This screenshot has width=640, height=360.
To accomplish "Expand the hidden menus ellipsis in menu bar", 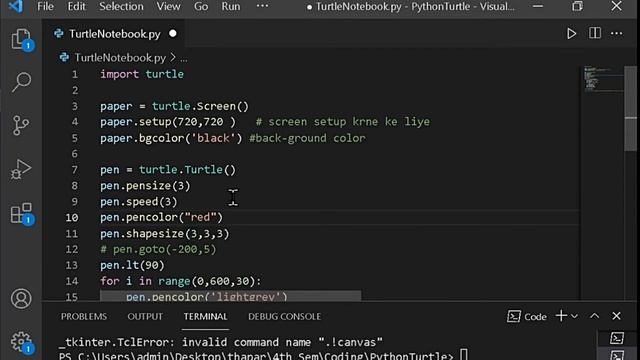I will click(x=262, y=6).
